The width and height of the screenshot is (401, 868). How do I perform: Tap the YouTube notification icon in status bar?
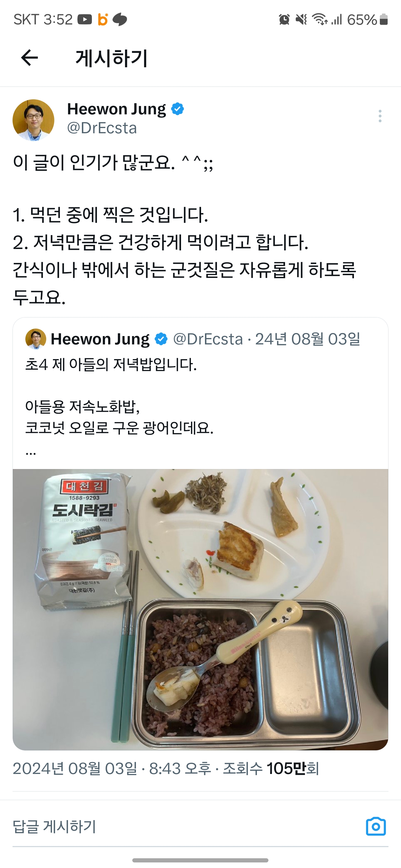pyautogui.click(x=85, y=19)
